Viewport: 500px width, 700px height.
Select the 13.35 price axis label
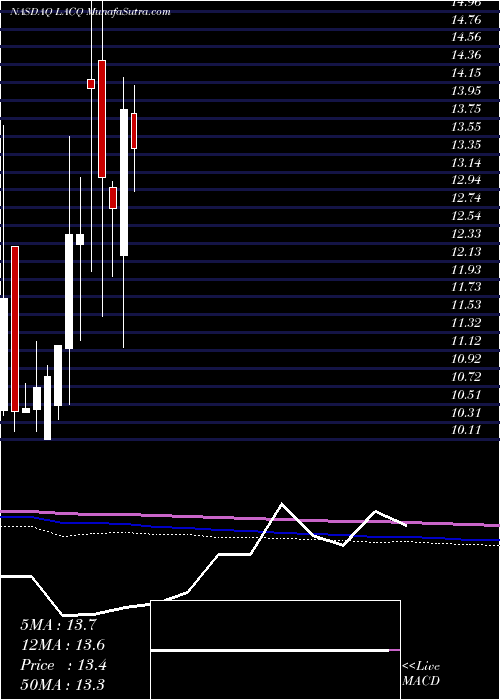[466, 145]
